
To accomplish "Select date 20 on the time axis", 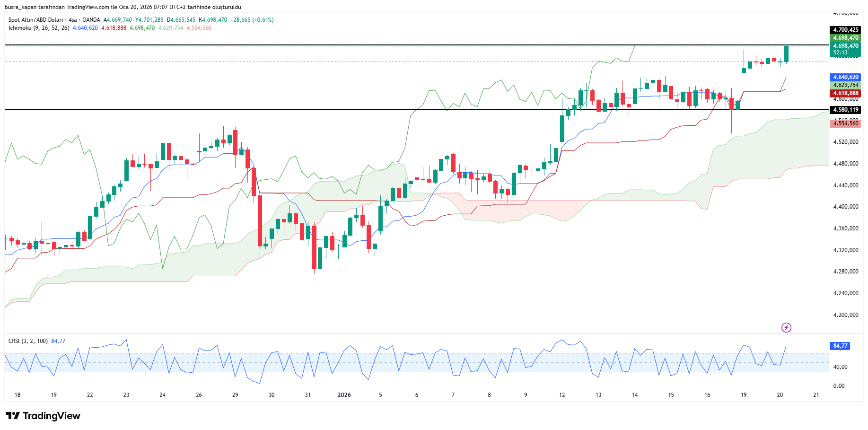I will pos(780,395).
